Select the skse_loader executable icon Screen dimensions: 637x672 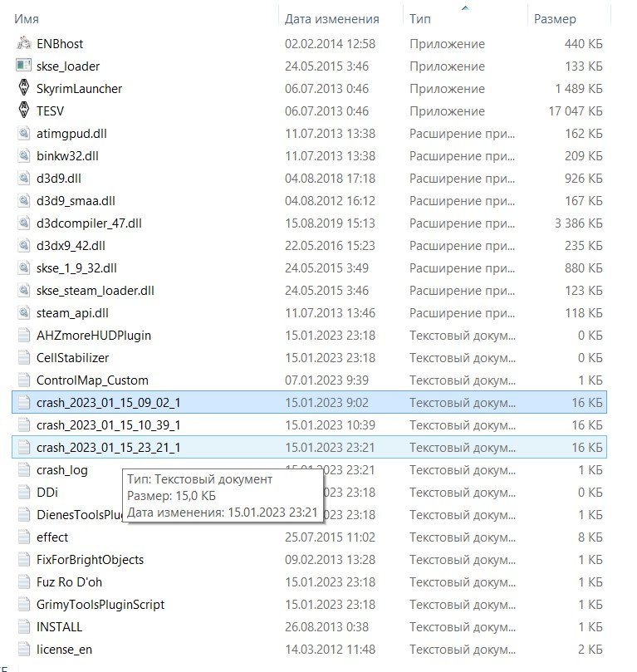coord(23,66)
